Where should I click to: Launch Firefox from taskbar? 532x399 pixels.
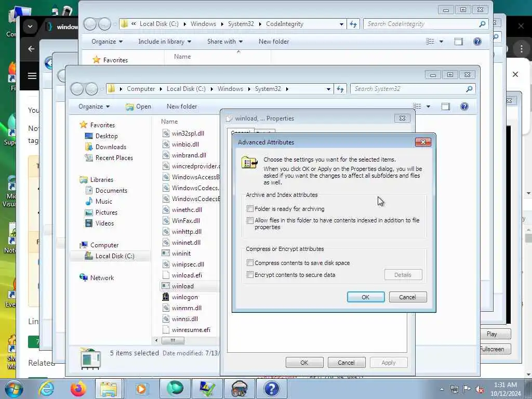pos(78,389)
